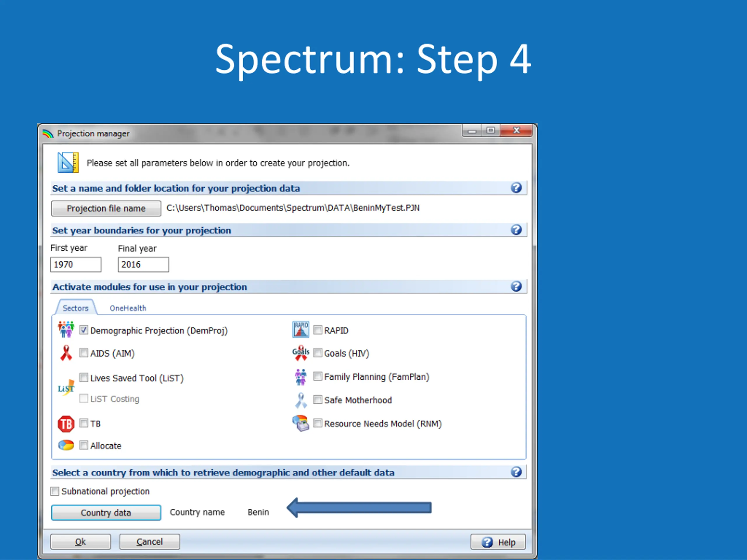Open help for year boundaries section
The height and width of the screenshot is (560, 747).
point(516,230)
